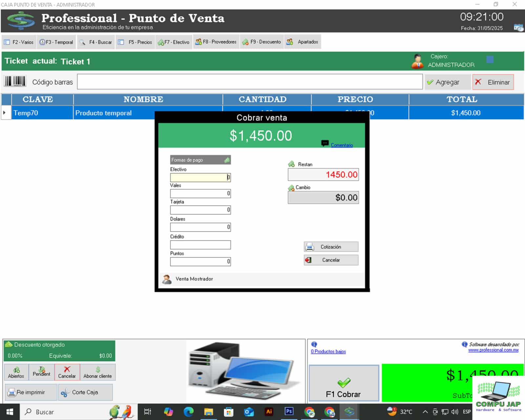Image resolution: width=525 pixels, height=420 pixels.
Task: Click the Eliminar button
Action: (493, 82)
